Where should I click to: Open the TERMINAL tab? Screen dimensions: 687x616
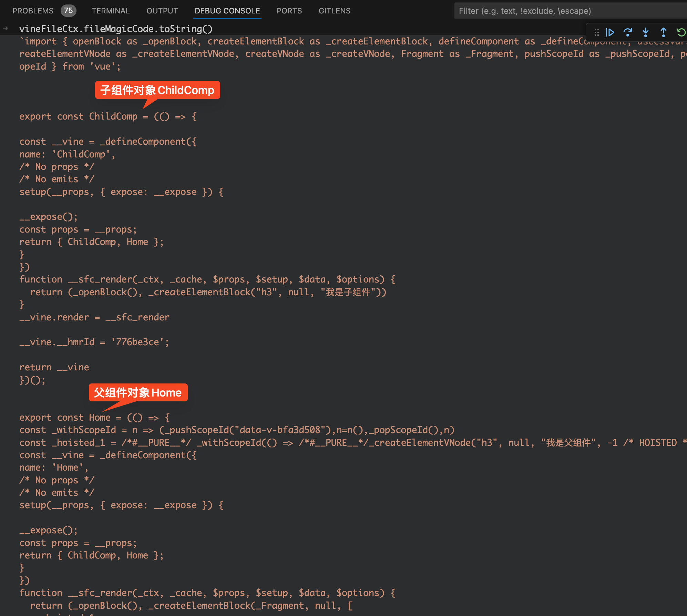click(x=111, y=11)
